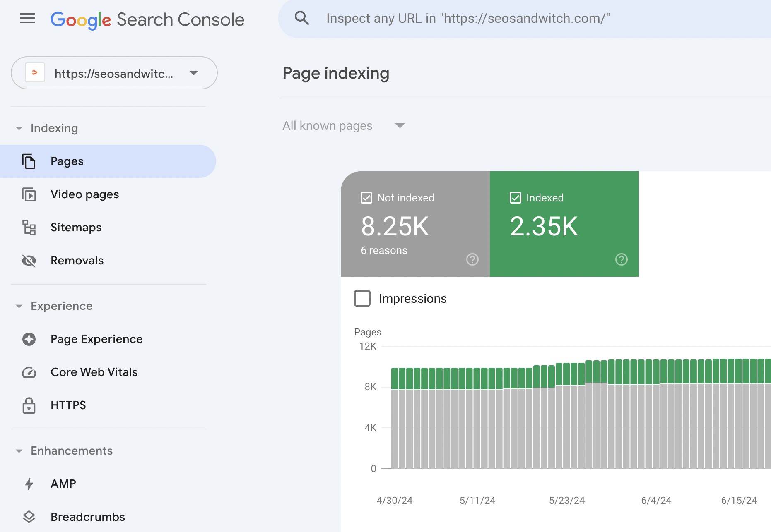Screen dimensions: 771x532
Task: Click the Page Experience star icon
Action: (x=29, y=339)
